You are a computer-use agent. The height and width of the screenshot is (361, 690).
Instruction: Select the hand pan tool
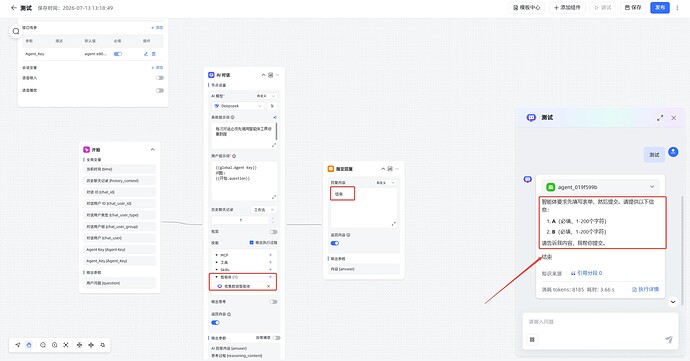click(x=29, y=345)
